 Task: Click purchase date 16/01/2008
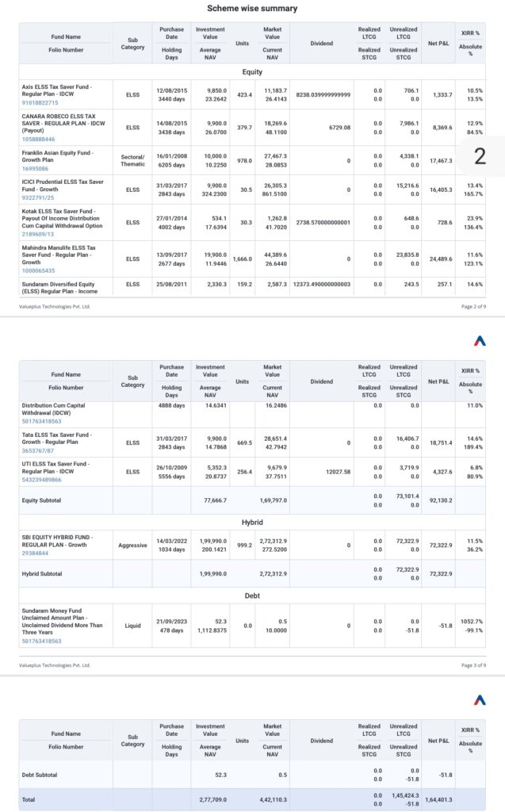click(x=172, y=156)
